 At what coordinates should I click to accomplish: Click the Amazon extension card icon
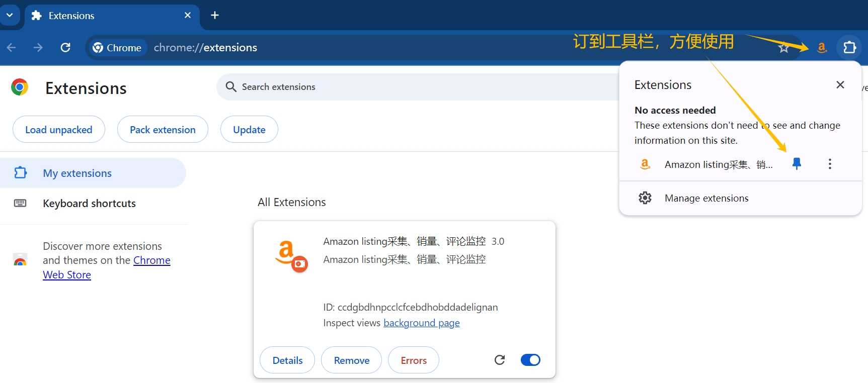point(291,256)
